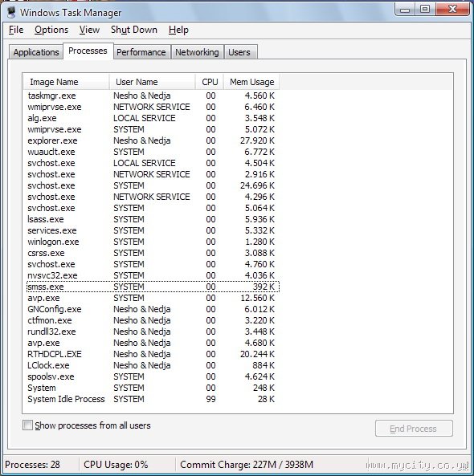Screen dimensions: 474x476
Task: Open the File menu
Action: click(x=16, y=30)
